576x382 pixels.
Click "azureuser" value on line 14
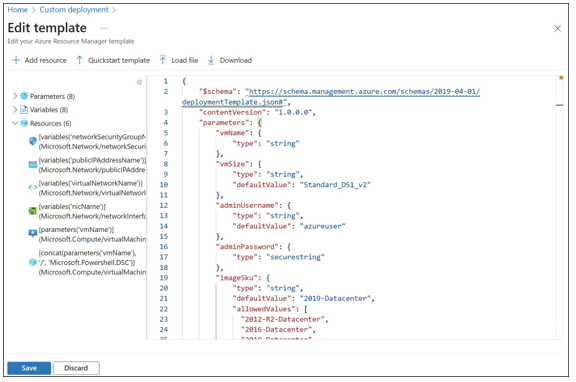323,226
